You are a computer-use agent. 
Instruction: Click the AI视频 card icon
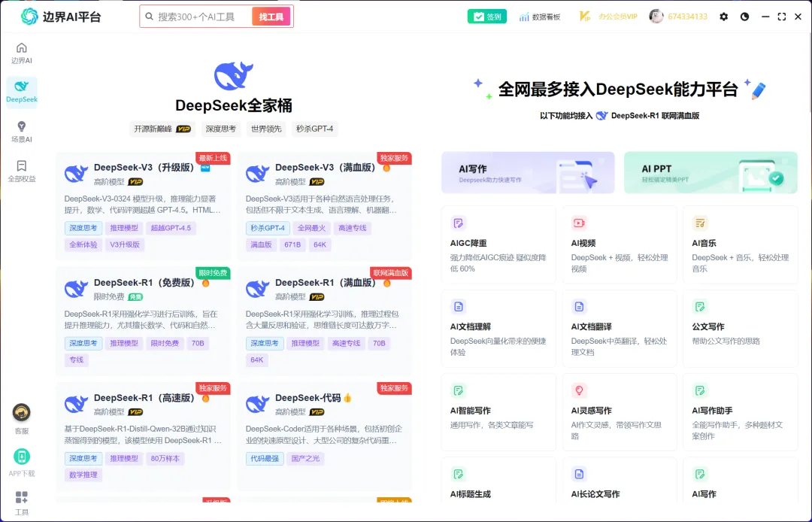[579, 223]
